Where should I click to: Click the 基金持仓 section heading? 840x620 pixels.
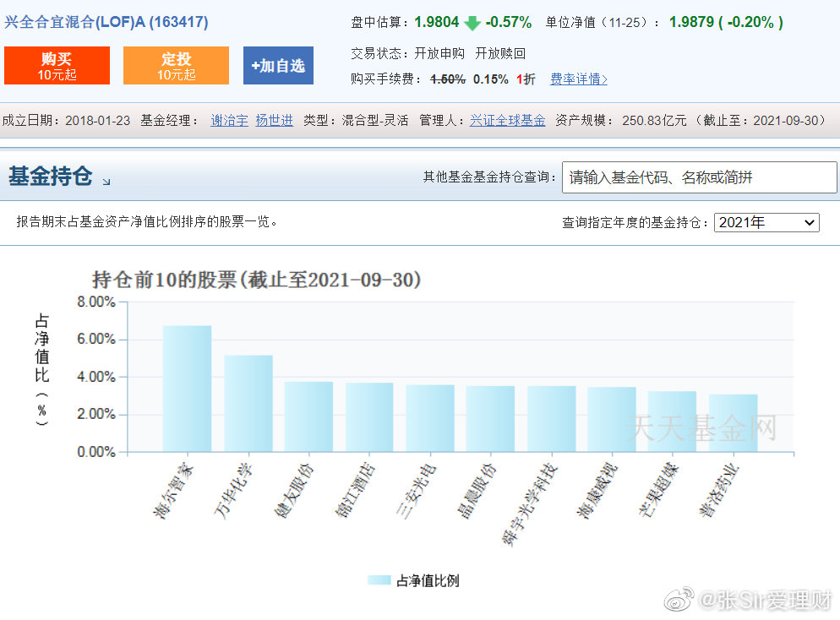[51, 177]
